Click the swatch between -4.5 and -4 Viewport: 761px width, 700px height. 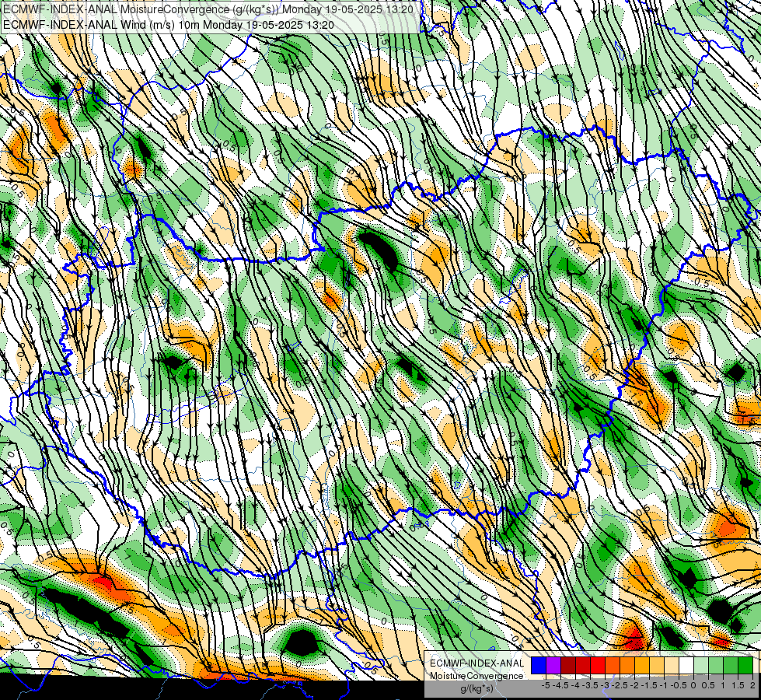coord(568,666)
